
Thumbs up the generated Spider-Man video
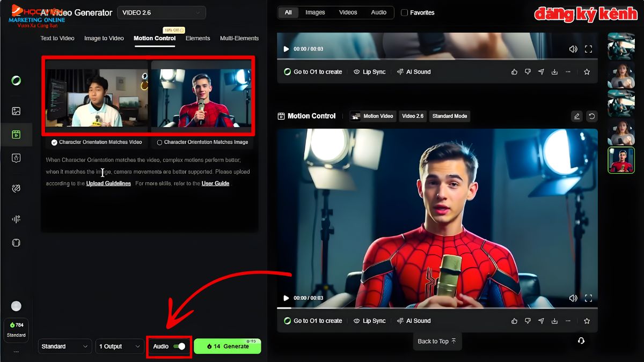[514, 320]
